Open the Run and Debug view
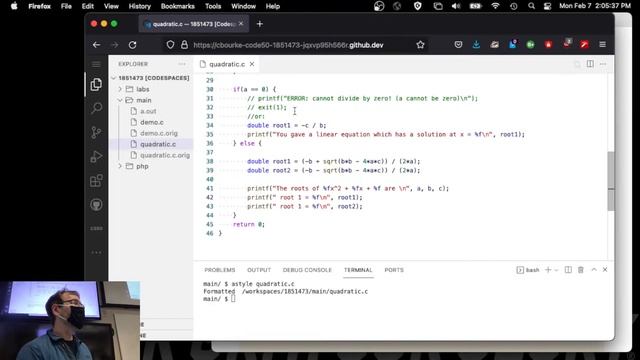This screenshot has width=640, height=360. pyautogui.click(x=96, y=156)
